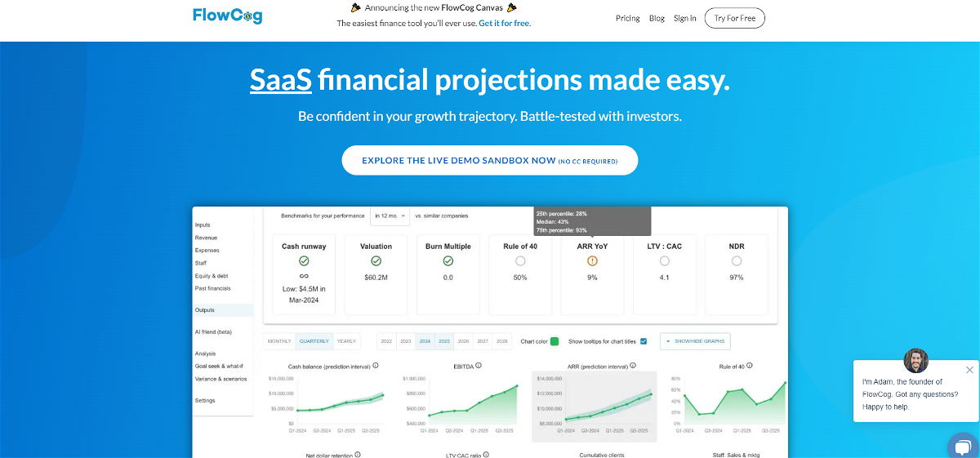The height and width of the screenshot is (458, 980).
Task: Click the FlowCog logo
Action: coord(227,16)
